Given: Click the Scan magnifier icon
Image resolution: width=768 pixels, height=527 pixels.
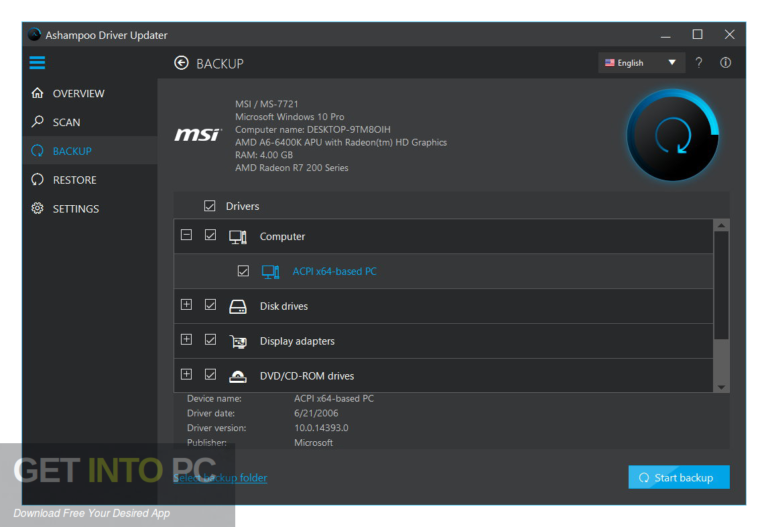Looking at the screenshot, I should [x=37, y=121].
